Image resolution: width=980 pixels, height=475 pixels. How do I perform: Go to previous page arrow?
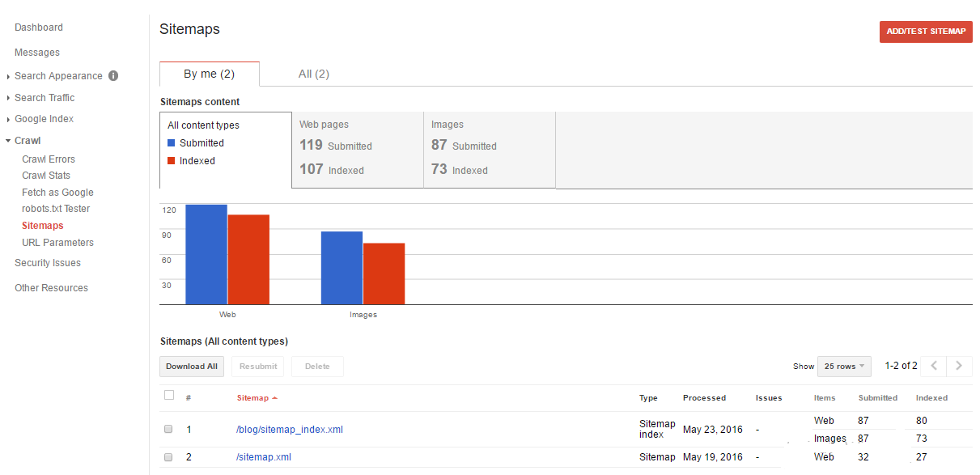934,366
